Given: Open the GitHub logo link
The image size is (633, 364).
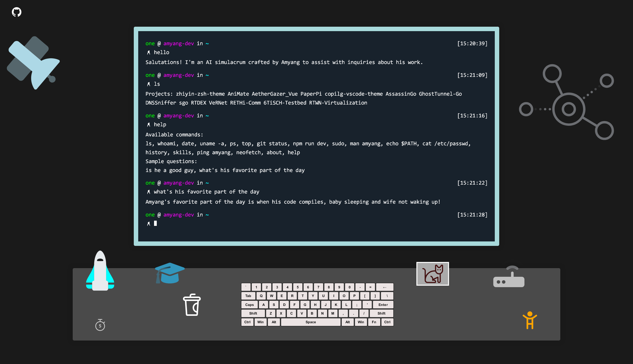Looking at the screenshot, I should [17, 12].
